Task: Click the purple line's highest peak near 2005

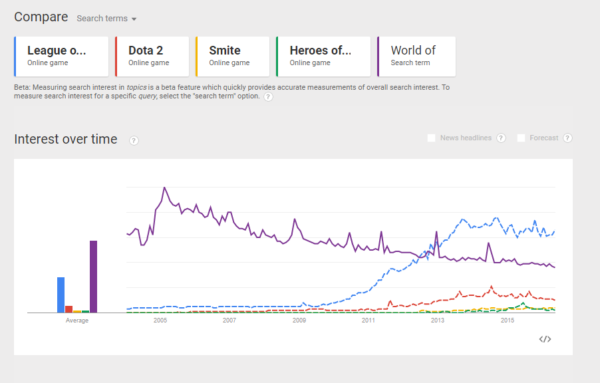Action: click(x=165, y=187)
